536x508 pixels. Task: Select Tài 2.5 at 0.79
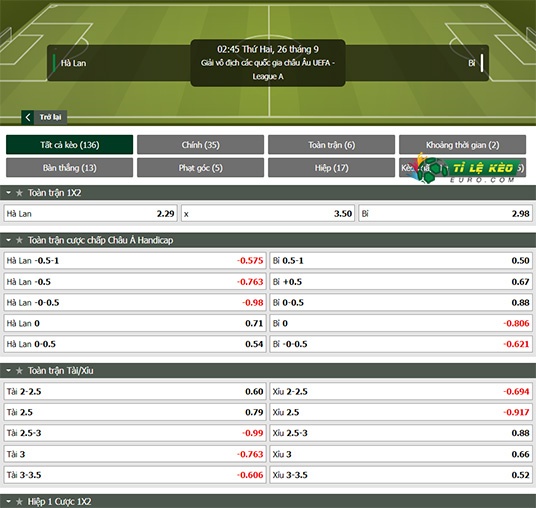point(135,412)
